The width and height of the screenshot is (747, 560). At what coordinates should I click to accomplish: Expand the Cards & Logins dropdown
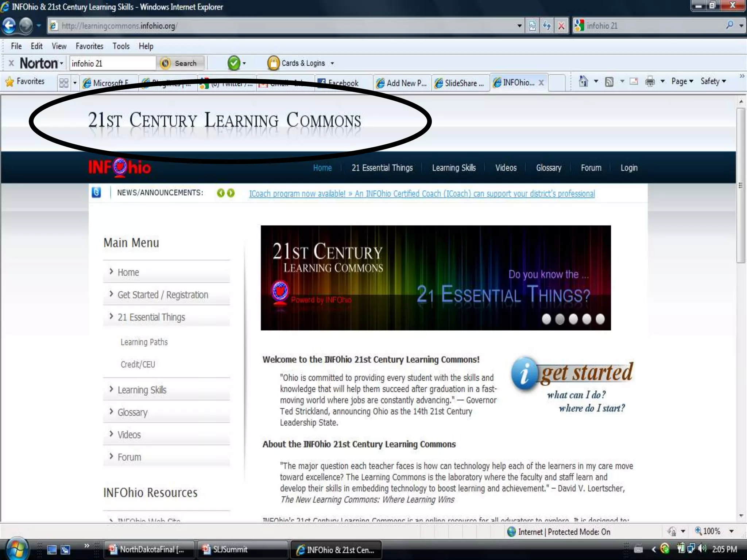tap(332, 63)
